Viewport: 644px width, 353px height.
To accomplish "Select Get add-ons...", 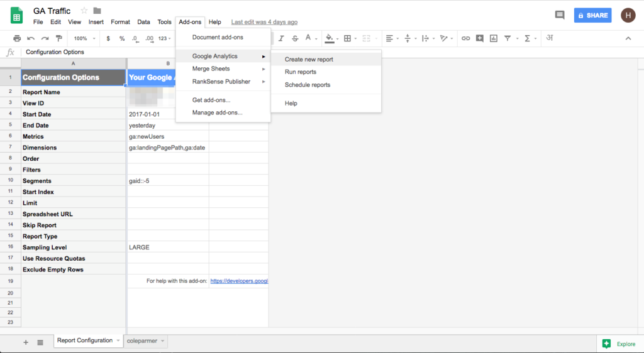I will pos(223,100).
